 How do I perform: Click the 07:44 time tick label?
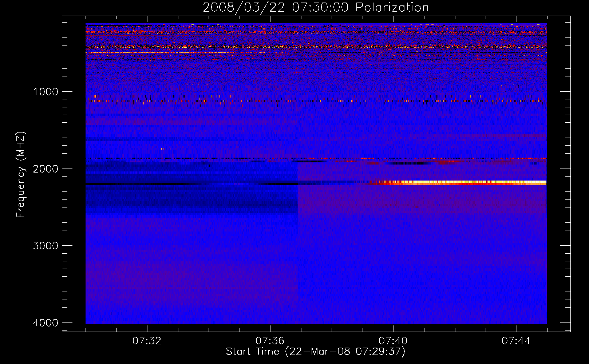tap(516, 341)
